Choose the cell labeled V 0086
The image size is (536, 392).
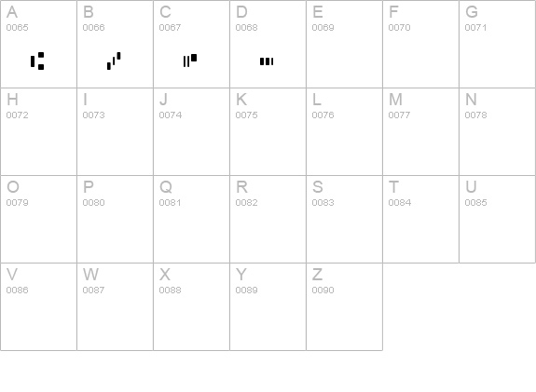(38, 307)
